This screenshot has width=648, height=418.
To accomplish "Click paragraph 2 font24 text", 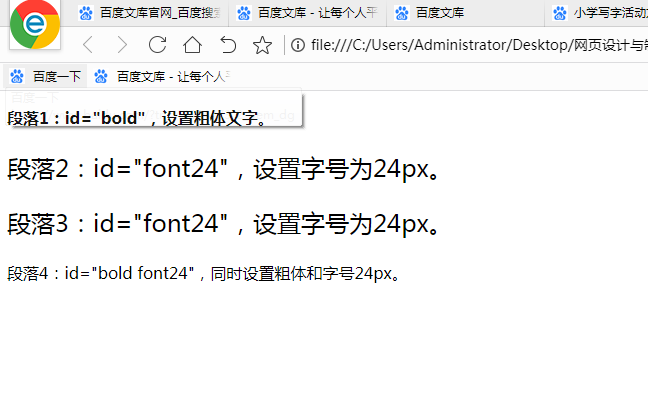I will [223, 169].
